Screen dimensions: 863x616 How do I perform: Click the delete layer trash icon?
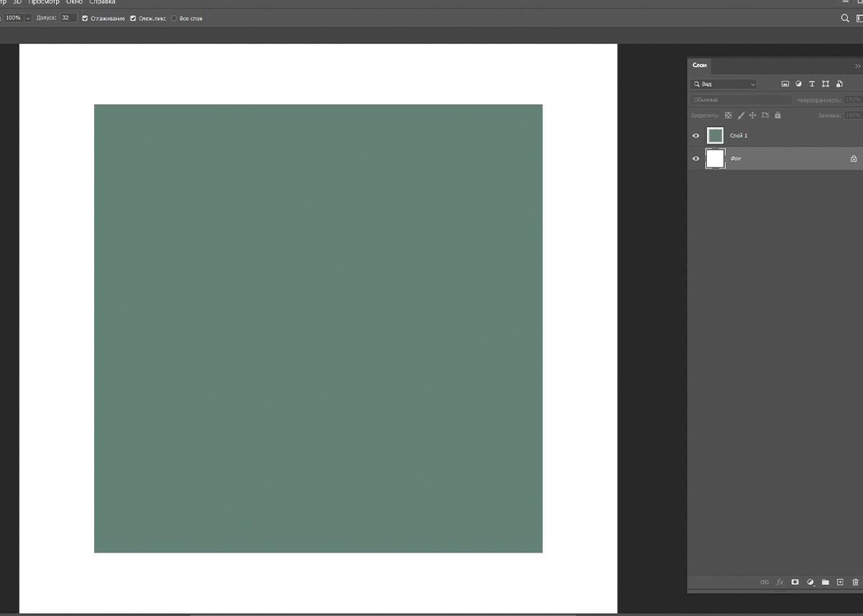pyautogui.click(x=855, y=582)
